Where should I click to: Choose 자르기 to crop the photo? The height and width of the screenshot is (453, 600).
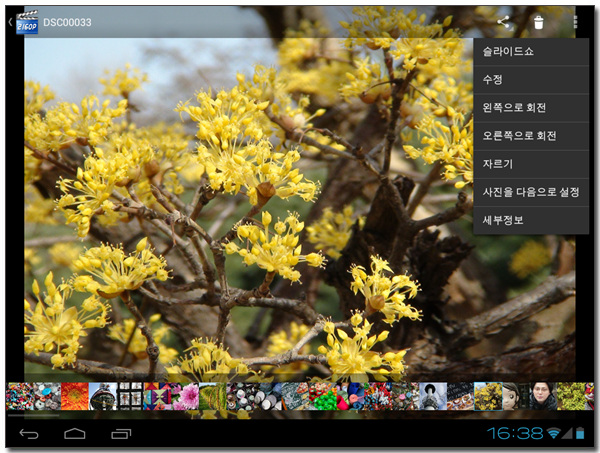(531, 164)
